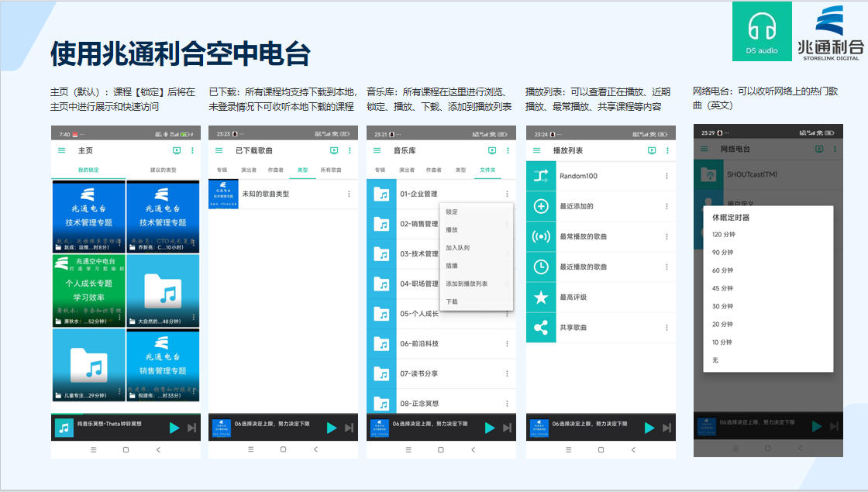868x492 pixels.
Task: Tap the cast icon in 音乐库 header
Action: [491, 150]
